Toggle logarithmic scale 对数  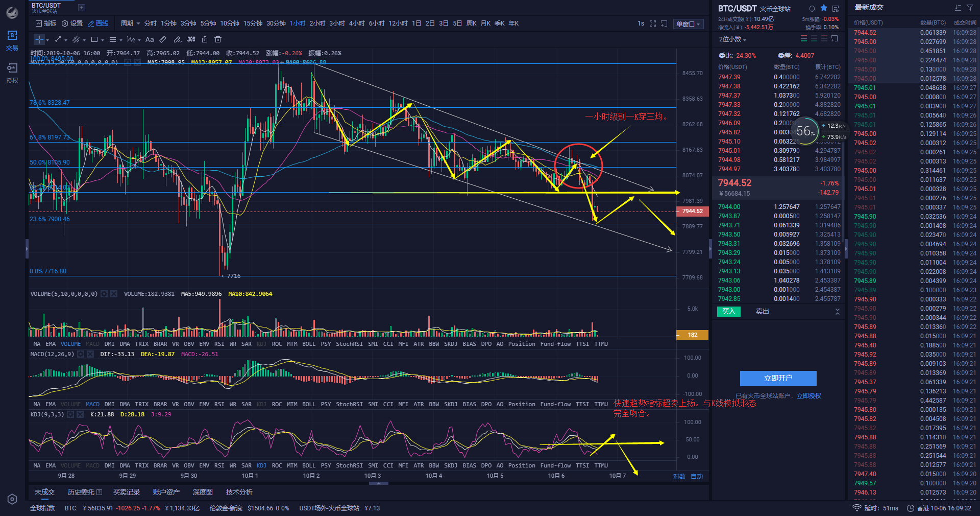(x=679, y=477)
